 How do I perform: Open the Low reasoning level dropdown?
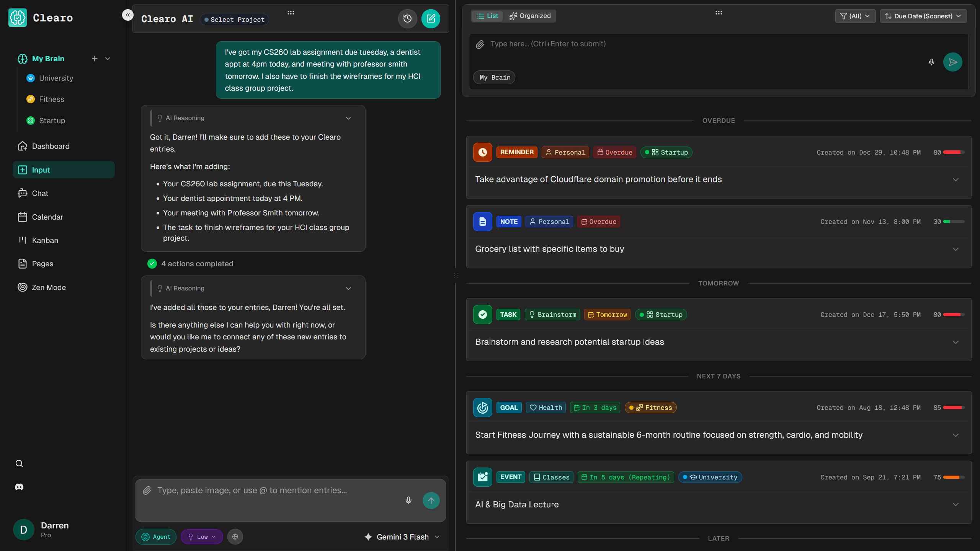pyautogui.click(x=202, y=536)
